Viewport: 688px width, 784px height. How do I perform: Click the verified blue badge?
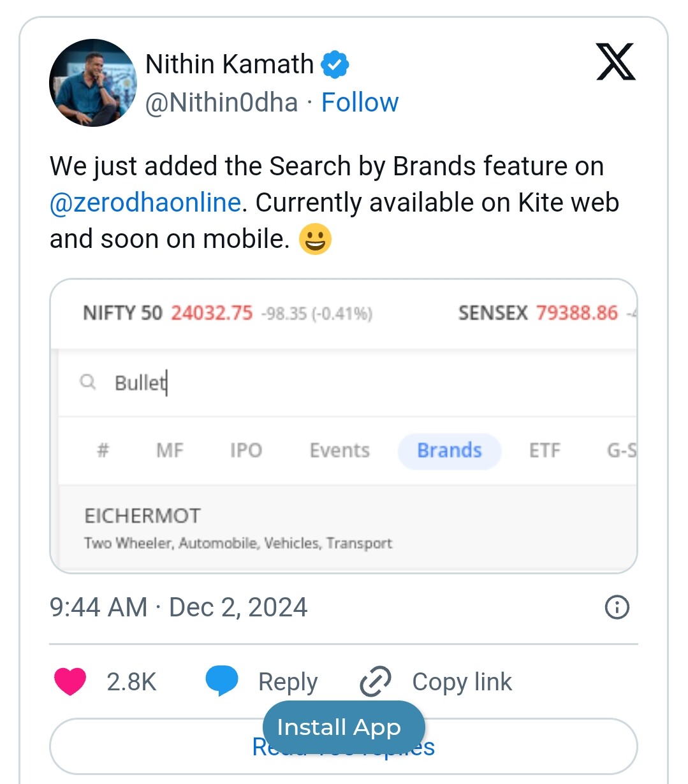tap(335, 64)
